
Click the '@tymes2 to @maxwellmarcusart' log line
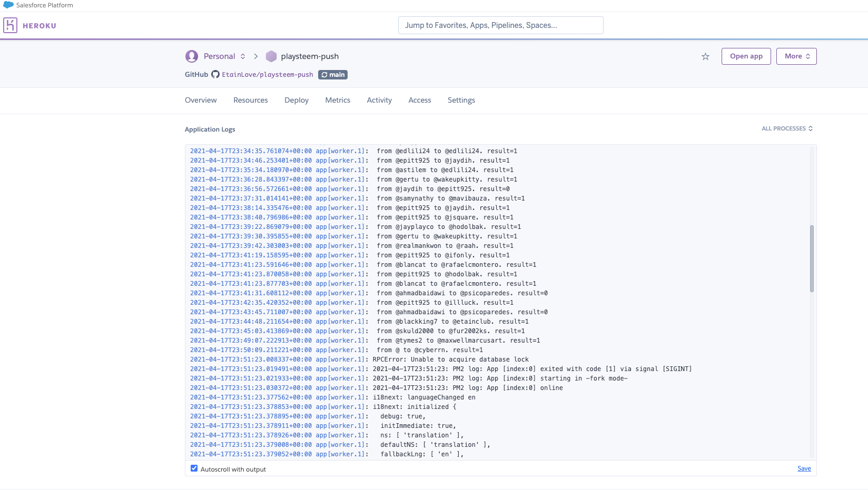[x=365, y=341]
